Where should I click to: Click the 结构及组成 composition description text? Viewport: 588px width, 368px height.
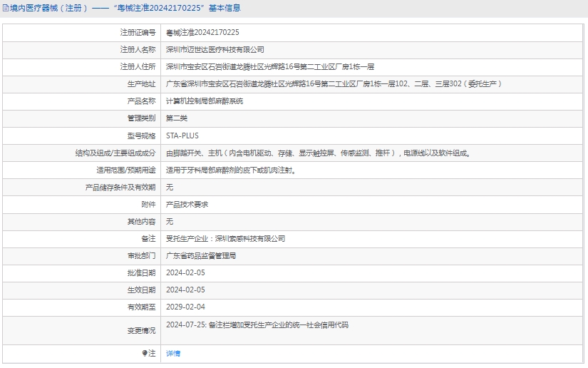pyautogui.click(x=318, y=153)
